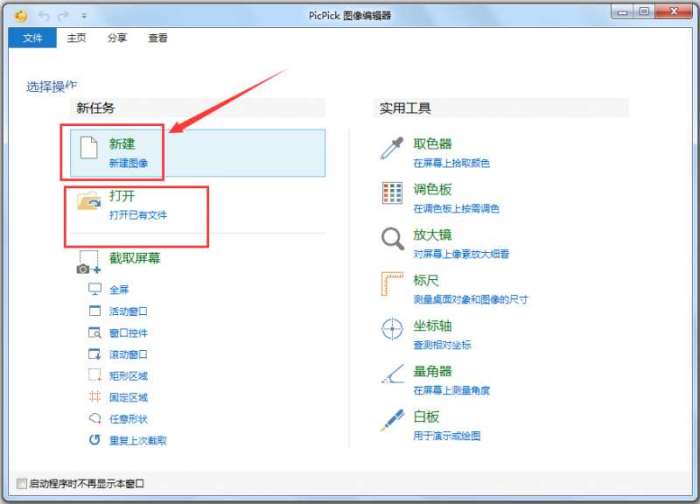700x504 pixels.
Task: Click the crosshair icon for 坐标轴
Action: pyautogui.click(x=392, y=329)
